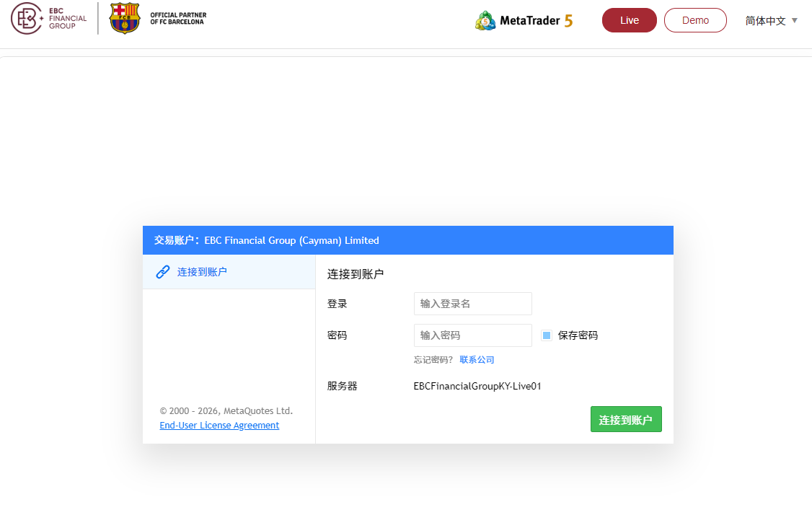
Task: Focus the 输入密码 password field
Action: pyautogui.click(x=472, y=335)
